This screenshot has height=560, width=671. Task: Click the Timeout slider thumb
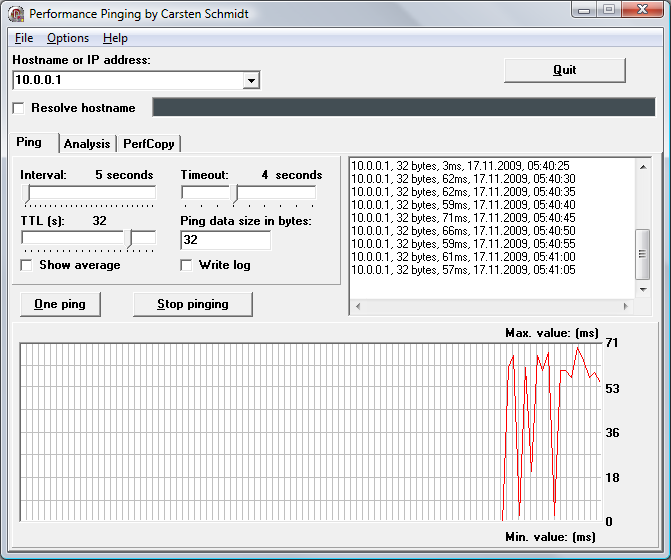click(235, 193)
